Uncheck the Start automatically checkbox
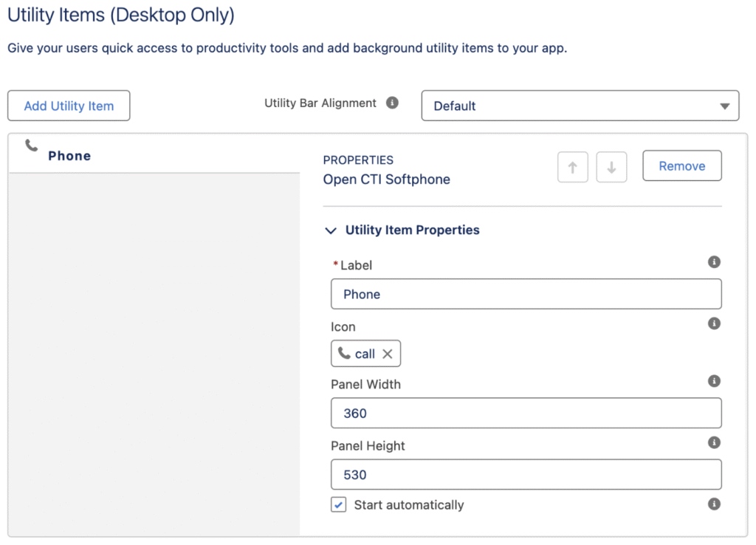756x545 pixels. pyautogui.click(x=339, y=505)
